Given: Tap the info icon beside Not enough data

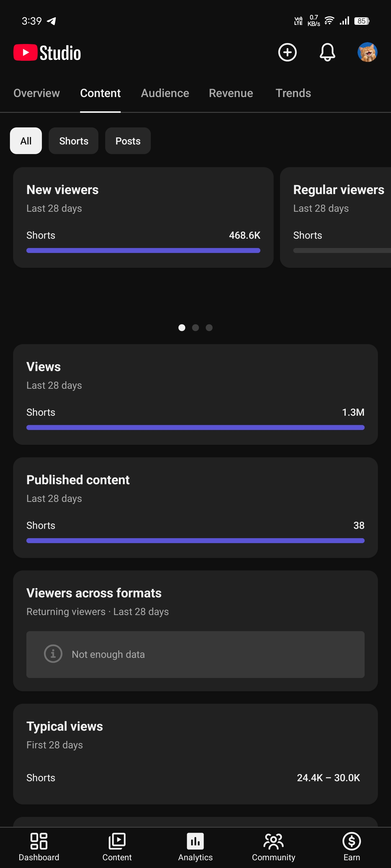Looking at the screenshot, I should coord(53,654).
